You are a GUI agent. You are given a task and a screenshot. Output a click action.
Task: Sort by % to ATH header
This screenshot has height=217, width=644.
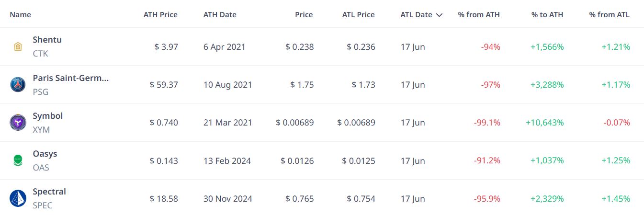(x=547, y=15)
